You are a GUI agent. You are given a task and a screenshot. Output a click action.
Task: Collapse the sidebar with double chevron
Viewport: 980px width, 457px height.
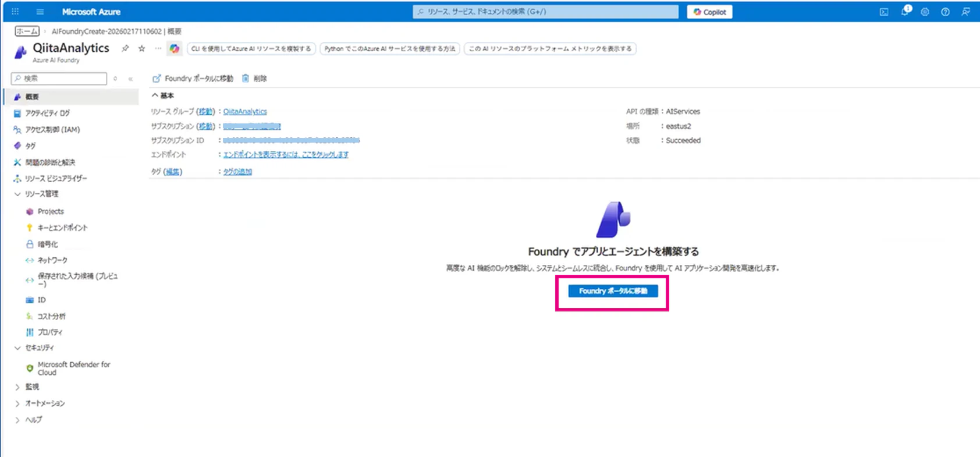tap(130, 79)
